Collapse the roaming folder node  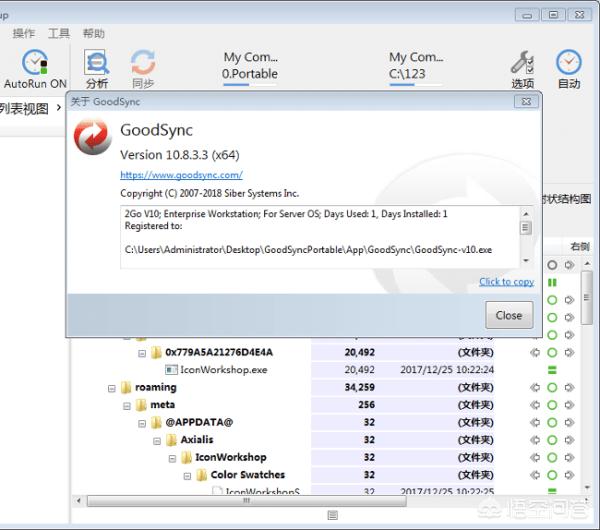point(112,388)
